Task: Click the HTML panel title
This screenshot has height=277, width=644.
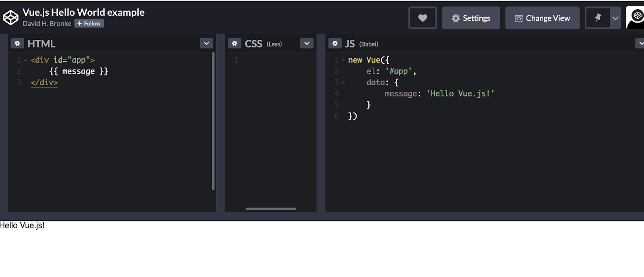Action: (41, 44)
